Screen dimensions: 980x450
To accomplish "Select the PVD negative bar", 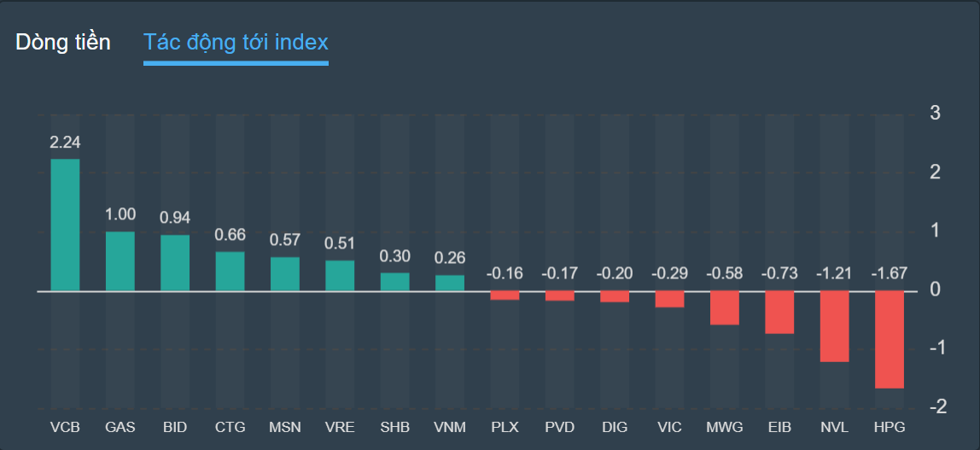I will click(x=559, y=296).
